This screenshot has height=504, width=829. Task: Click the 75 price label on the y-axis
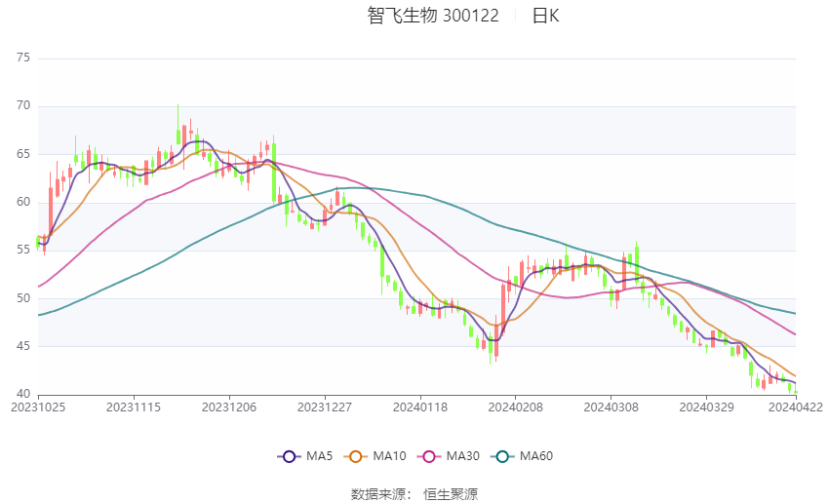tap(23, 58)
